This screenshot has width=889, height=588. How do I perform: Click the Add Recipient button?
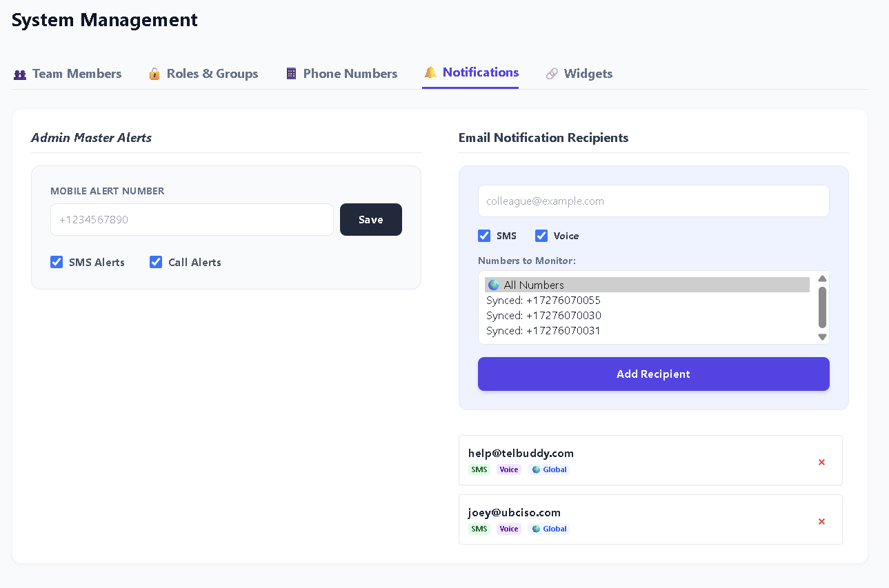point(654,374)
